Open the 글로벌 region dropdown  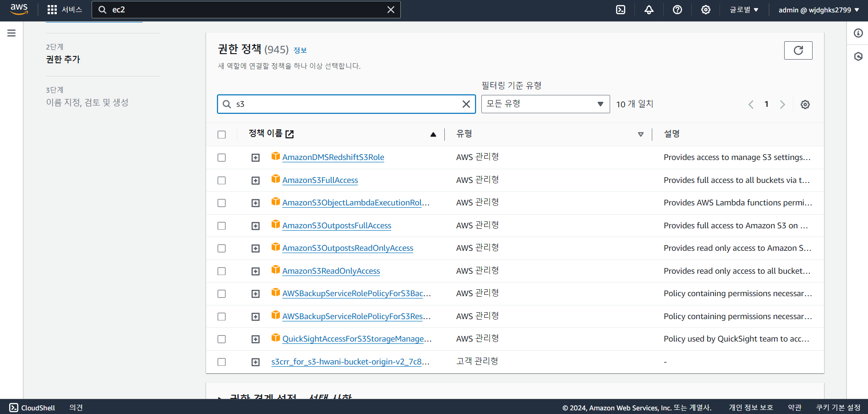click(x=744, y=10)
